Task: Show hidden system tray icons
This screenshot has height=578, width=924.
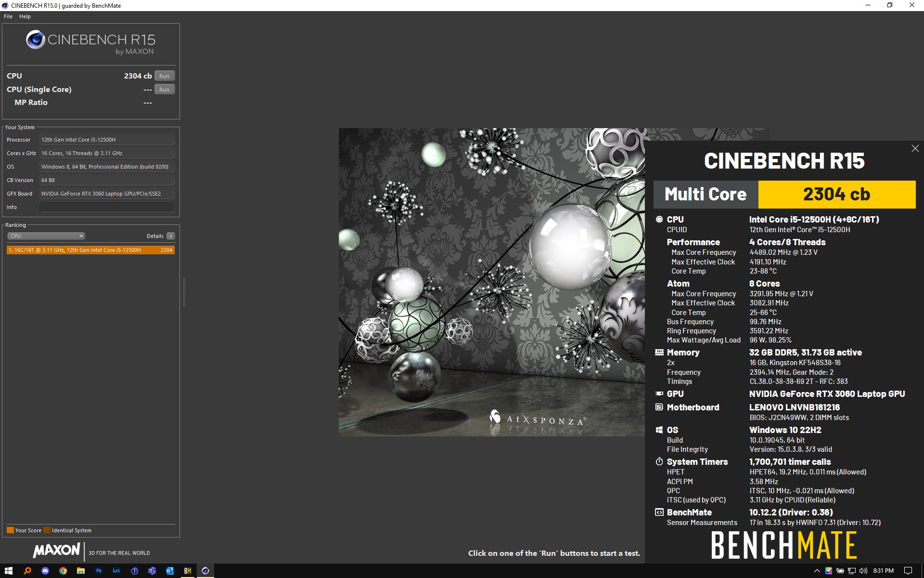Action: (817, 571)
